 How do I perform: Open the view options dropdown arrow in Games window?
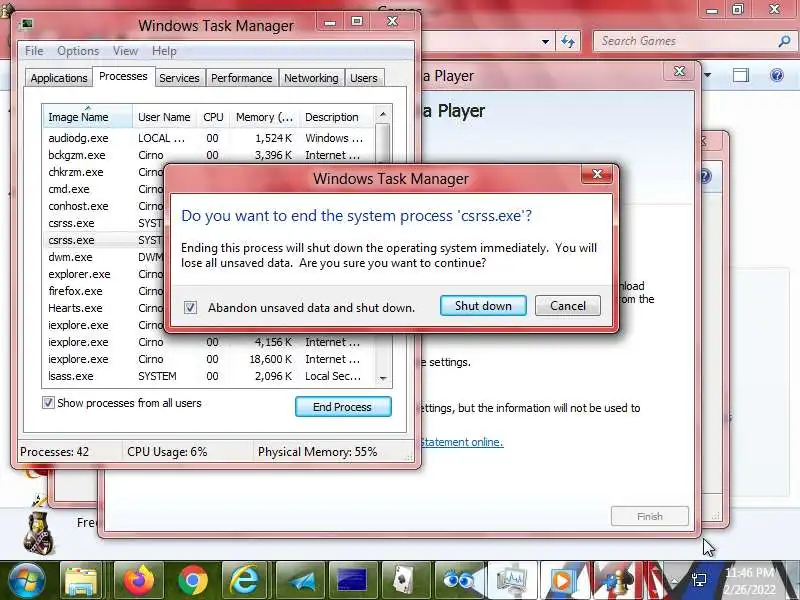click(x=708, y=76)
